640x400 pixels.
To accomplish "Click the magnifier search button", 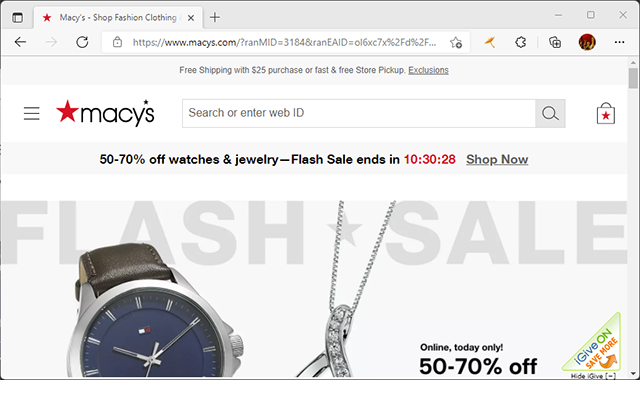I will (550, 113).
